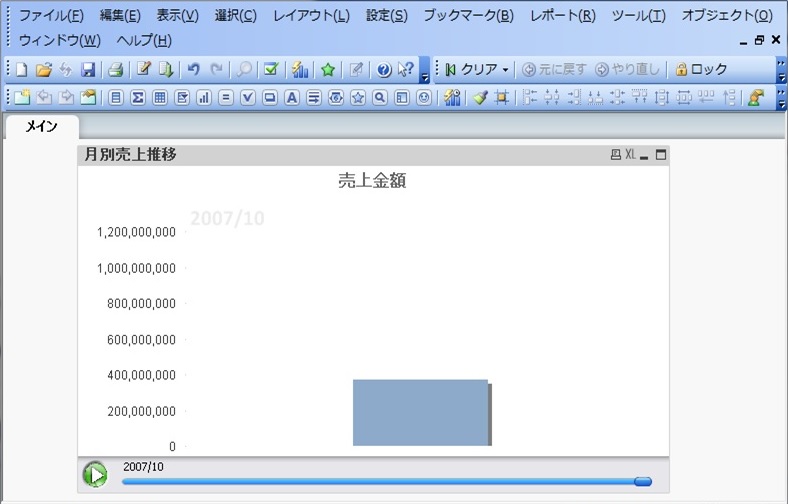Open Sheet Properties icon in design toolbar

tap(88, 97)
